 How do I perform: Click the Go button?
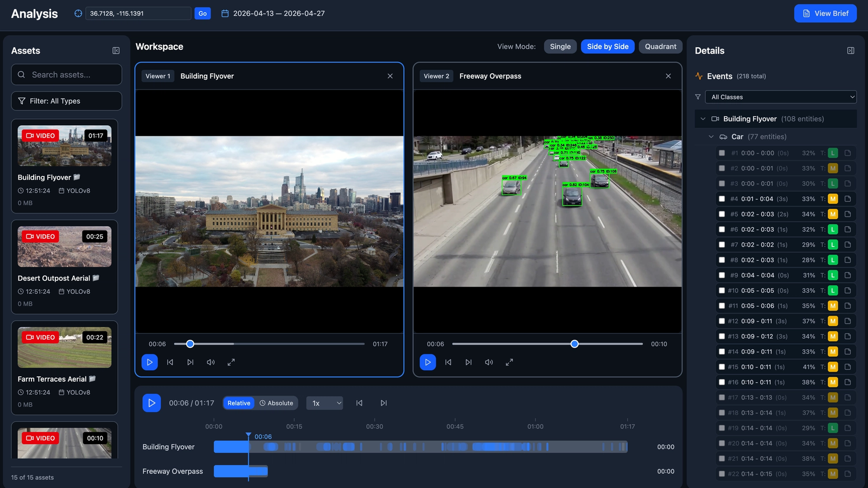[x=202, y=14]
